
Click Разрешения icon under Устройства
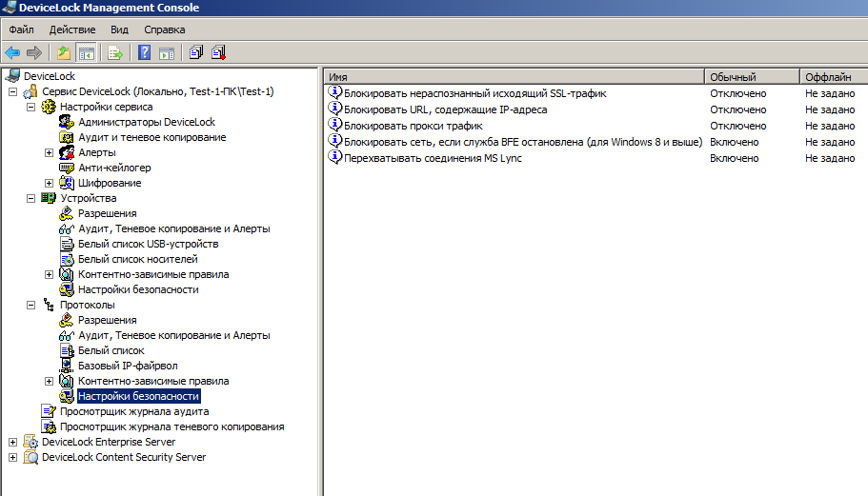[x=67, y=213]
